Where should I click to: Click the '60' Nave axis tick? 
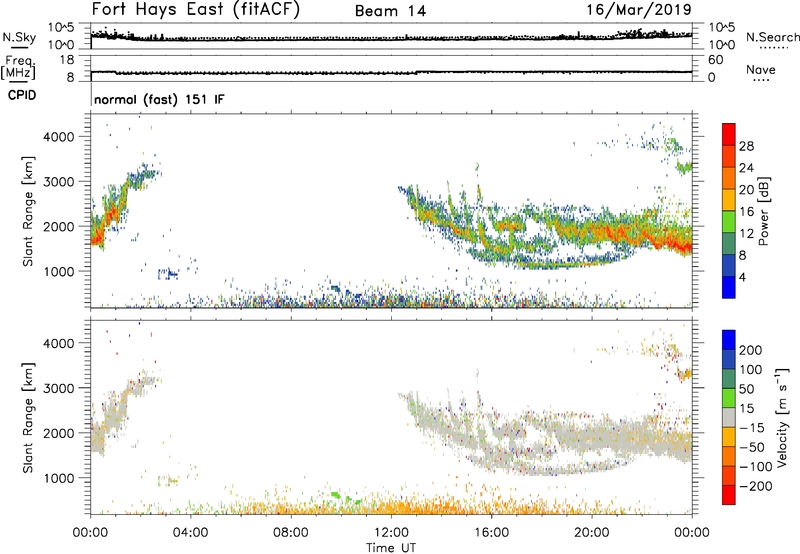pos(715,60)
